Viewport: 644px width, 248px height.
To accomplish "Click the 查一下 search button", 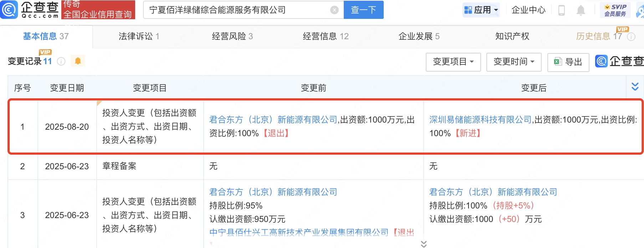I will (363, 10).
